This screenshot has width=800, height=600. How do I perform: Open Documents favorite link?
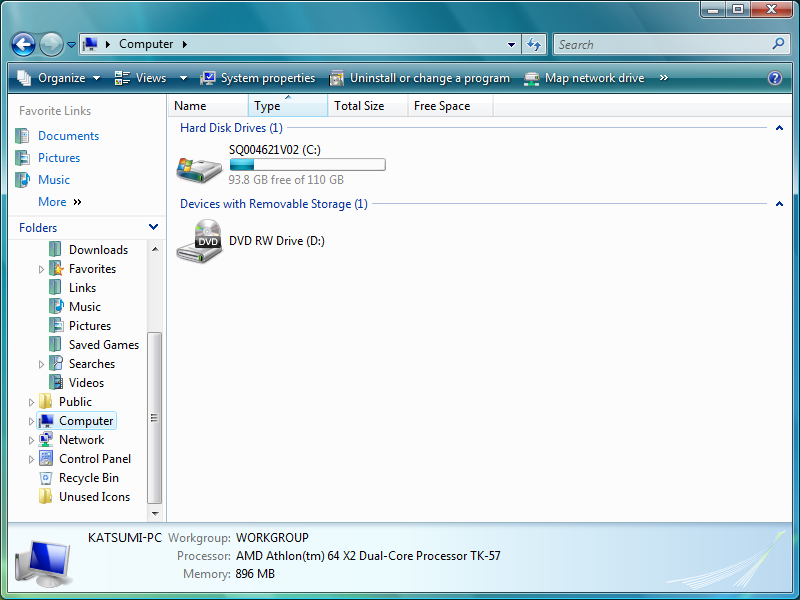[68, 136]
